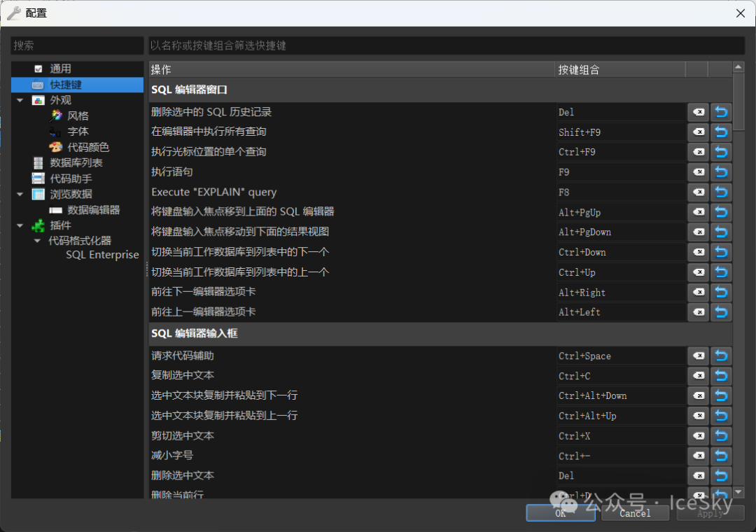Open the 数据库列表 settings page
The width and height of the screenshot is (756, 532).
coord(76,162)
